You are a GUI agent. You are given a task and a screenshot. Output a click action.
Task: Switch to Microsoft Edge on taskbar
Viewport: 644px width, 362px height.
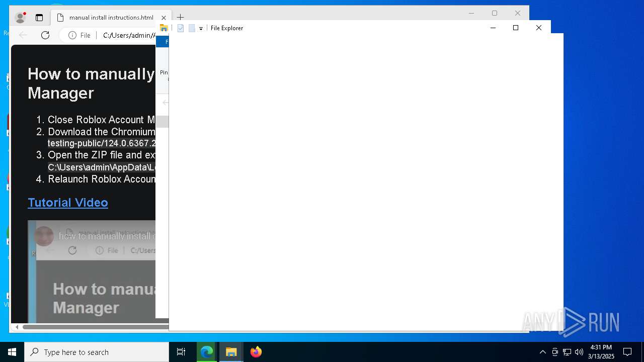[x=207, y=352]
